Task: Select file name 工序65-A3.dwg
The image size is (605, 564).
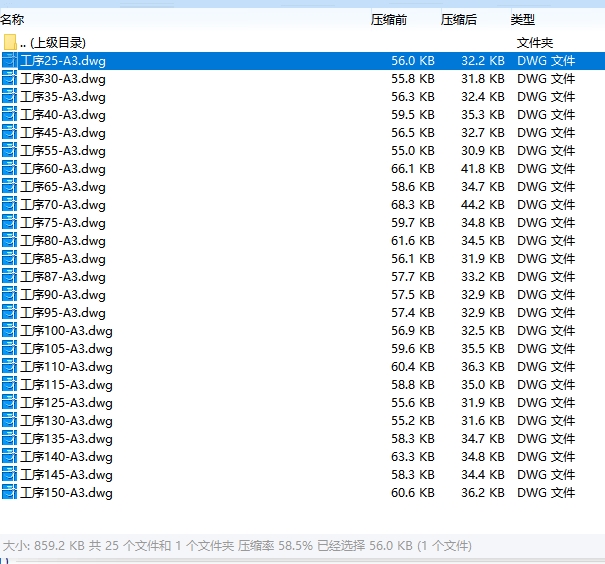Action: tap(63, 187)
